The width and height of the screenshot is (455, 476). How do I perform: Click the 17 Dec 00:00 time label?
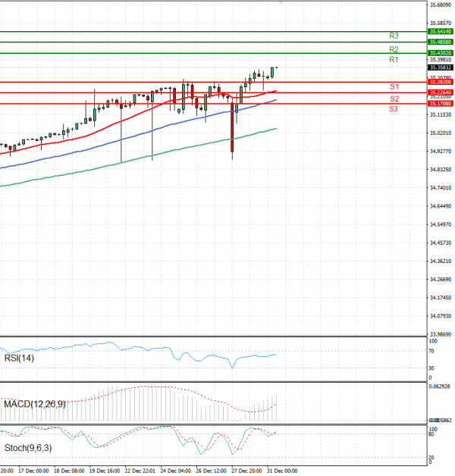click(33, 471)
